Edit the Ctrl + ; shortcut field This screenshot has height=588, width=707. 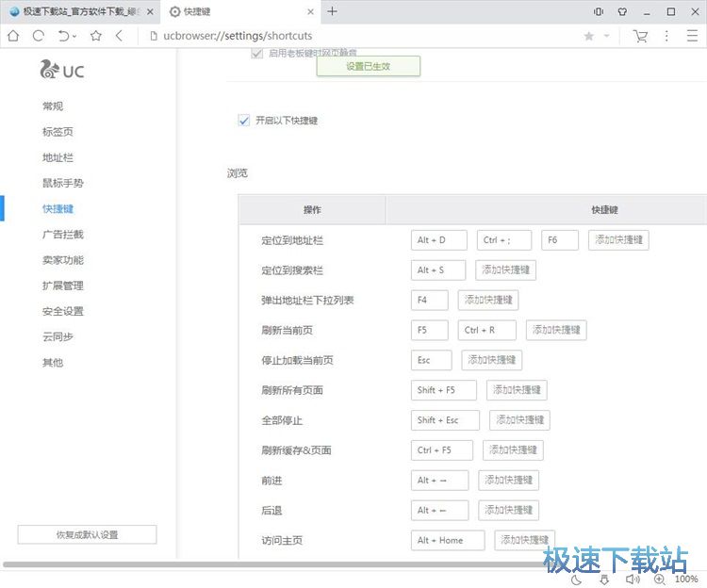click(x=504, y=240)
